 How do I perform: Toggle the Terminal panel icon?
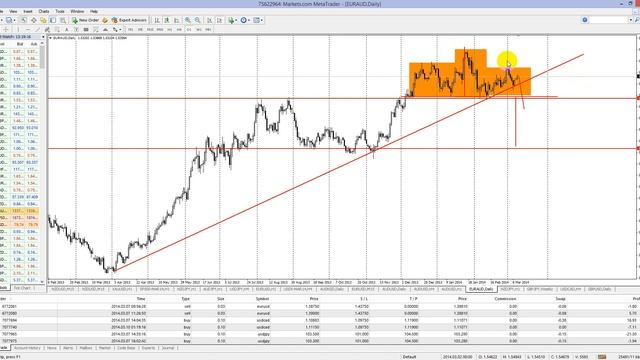(53, 20)
